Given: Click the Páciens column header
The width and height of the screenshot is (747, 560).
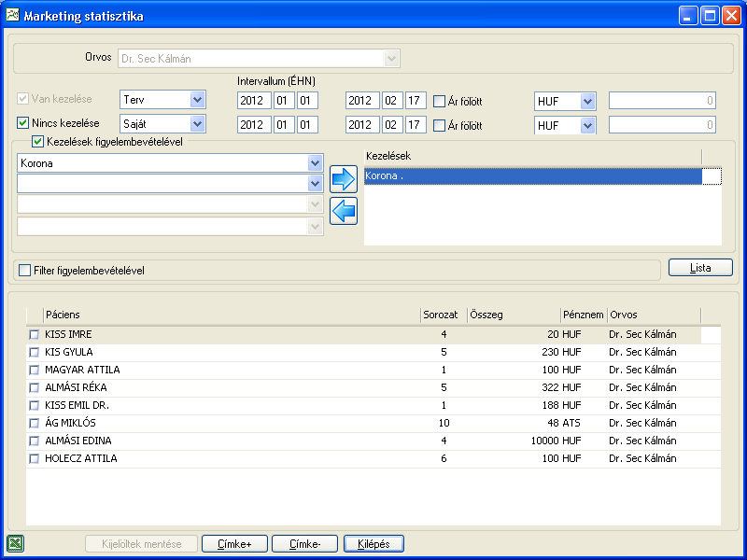Looking at the screenshot, I should 232,315.
